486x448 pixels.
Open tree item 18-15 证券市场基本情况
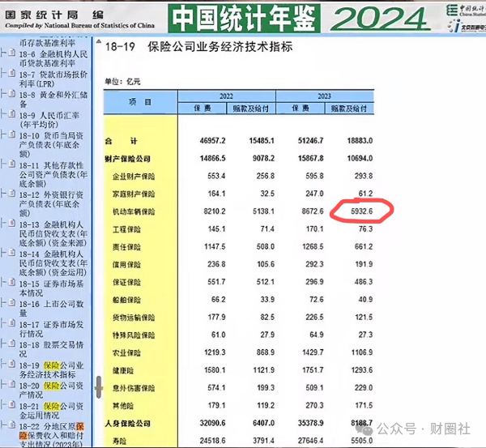[52, 288]
